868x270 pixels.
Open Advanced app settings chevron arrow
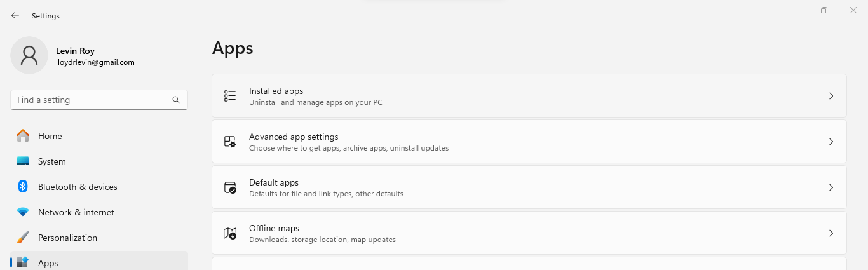pos(831,142)
